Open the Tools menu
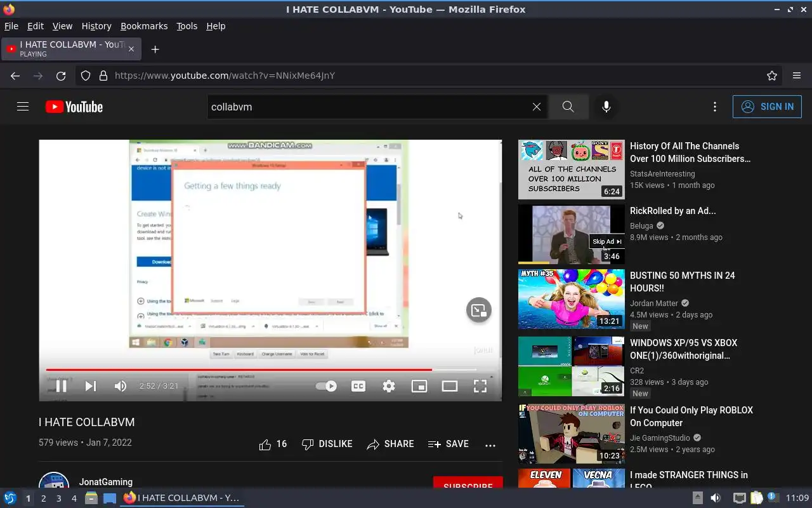This screenshot has width=812, height=508. (187, 26)
